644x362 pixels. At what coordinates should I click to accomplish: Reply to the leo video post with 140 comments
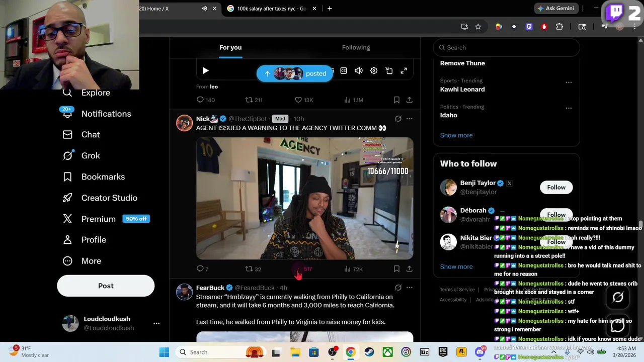pos(205,100)
